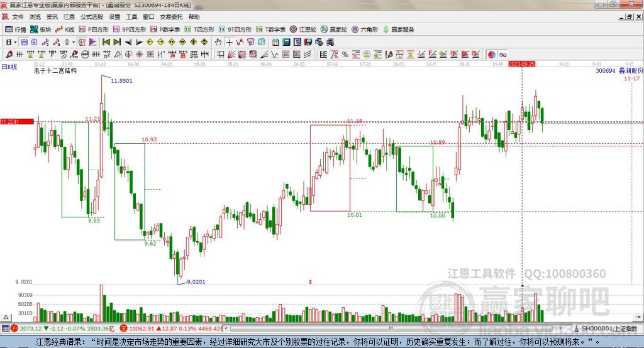The height and width of the screenshot is (348, 644).
Task: Click the black left arrow icon
Action: pos(128,42)
